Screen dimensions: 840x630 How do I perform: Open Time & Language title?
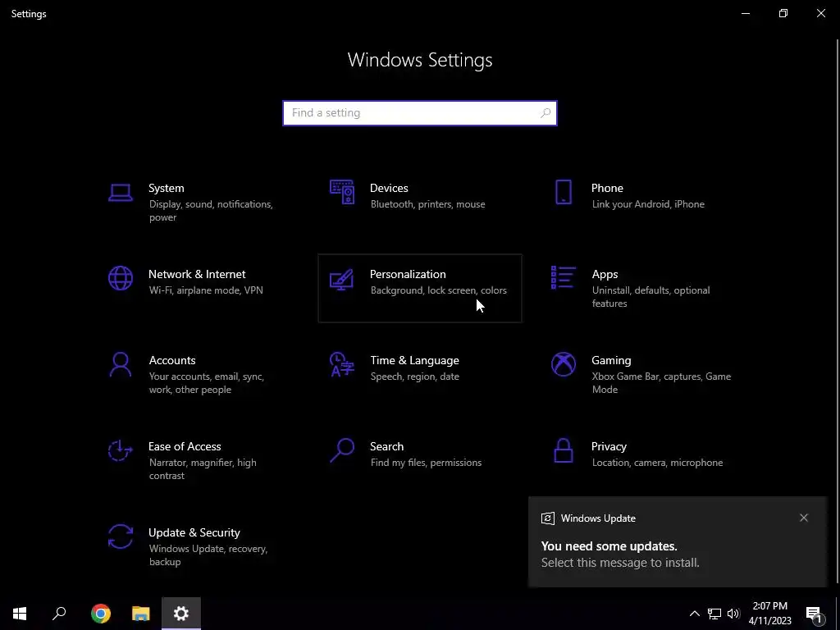[x=414, y=361]
